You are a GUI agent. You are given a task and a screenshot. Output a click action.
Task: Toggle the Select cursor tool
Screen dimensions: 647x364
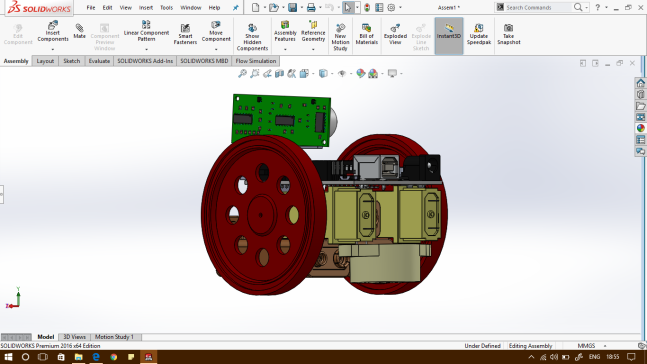[x=348, y=7]
